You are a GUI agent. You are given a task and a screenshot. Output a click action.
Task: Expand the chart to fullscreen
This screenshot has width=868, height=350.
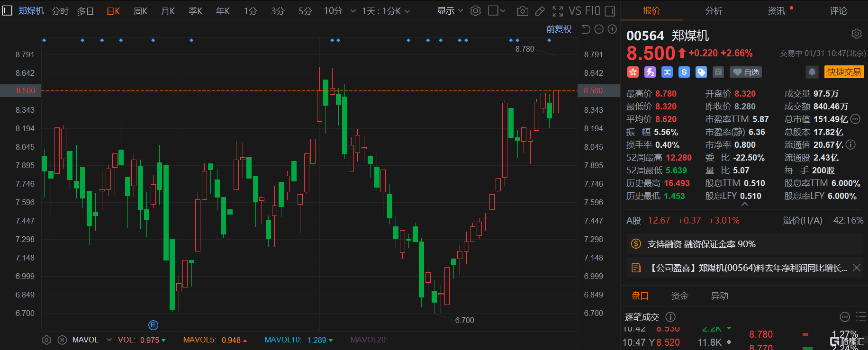click(558, 11)
